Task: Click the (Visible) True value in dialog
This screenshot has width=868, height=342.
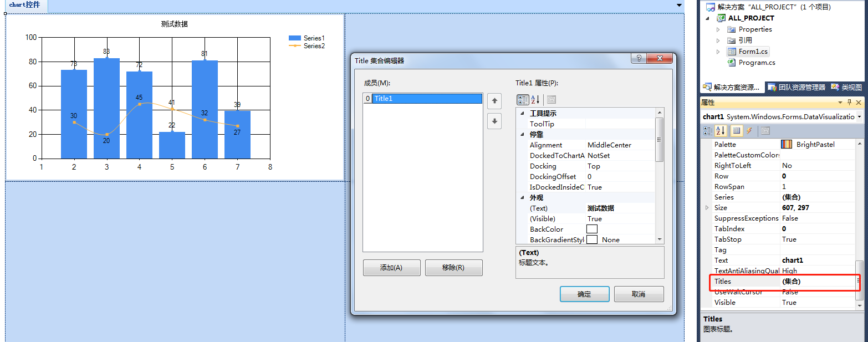Action: [595, 218]
